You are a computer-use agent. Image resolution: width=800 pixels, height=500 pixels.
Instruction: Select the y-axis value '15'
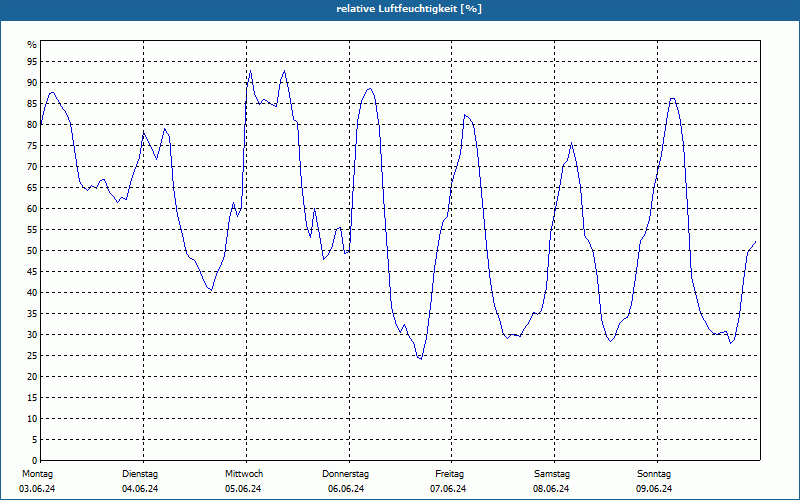coord(32,397)
